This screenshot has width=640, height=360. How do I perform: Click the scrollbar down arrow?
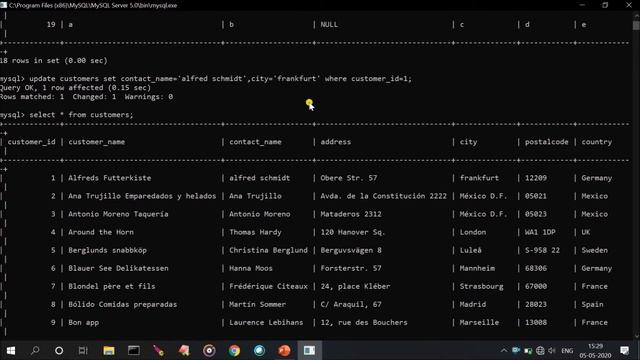coord(636,336)
